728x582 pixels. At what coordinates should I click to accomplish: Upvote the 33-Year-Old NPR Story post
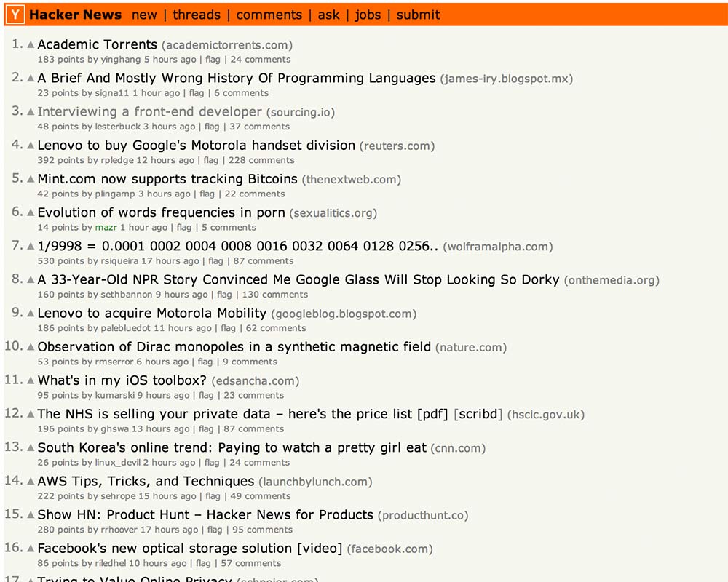[31, 279]
